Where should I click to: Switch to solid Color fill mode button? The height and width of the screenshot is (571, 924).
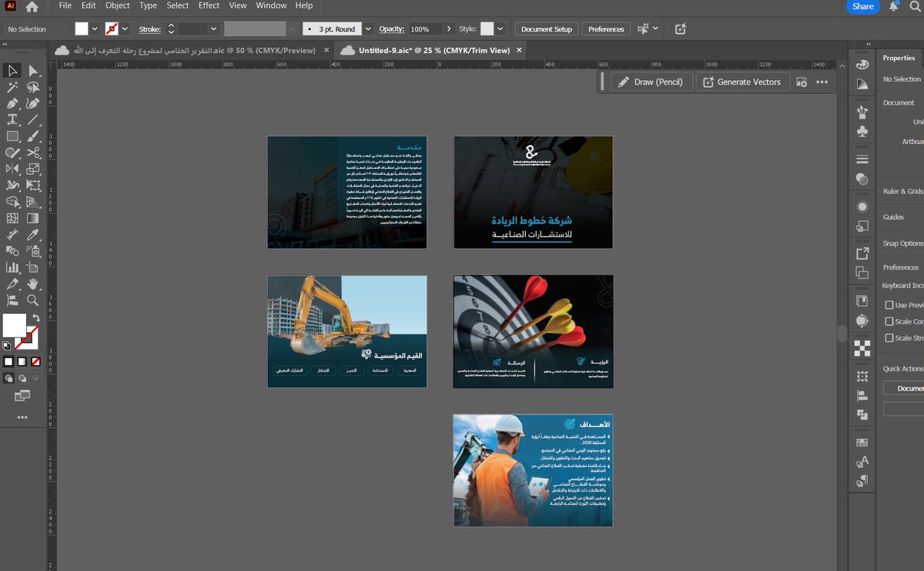(x=8, y=361)
